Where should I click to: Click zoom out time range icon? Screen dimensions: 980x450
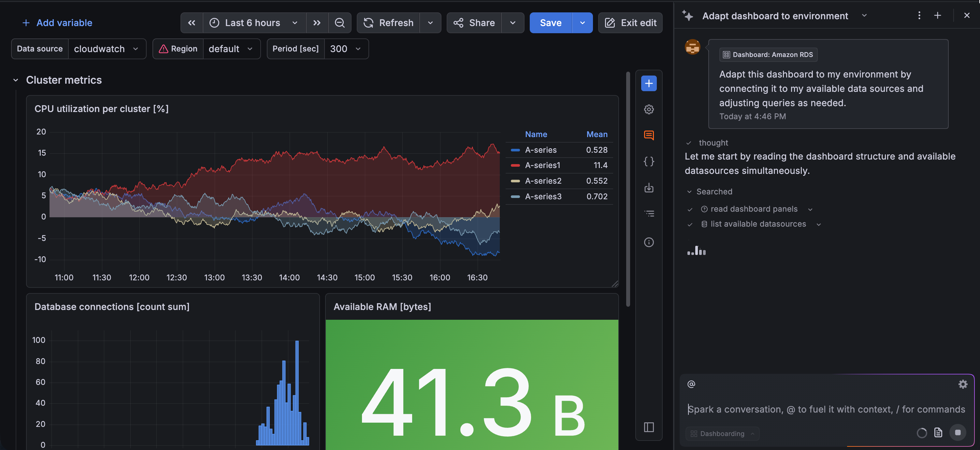pyautogui.click(x=339, y=23)
